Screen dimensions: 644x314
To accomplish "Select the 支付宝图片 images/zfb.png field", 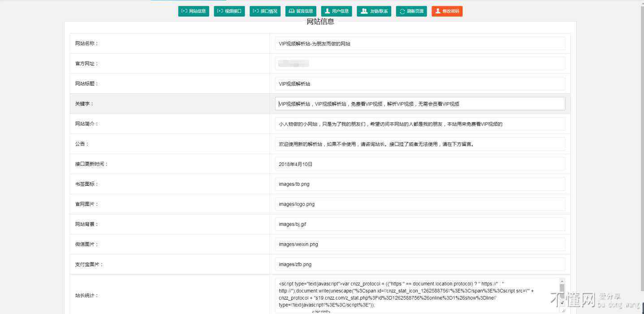I will point(420,264).
